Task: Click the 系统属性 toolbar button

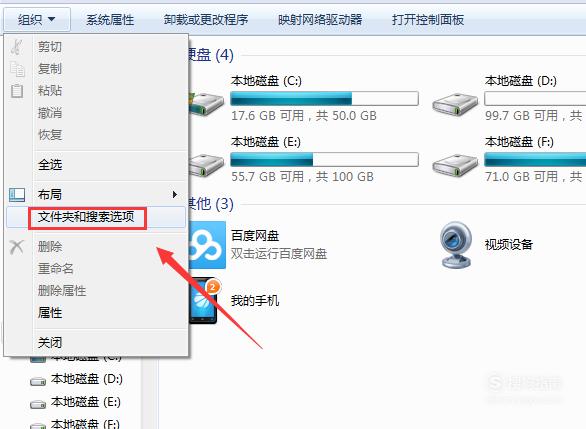Action: coord(110,19)
